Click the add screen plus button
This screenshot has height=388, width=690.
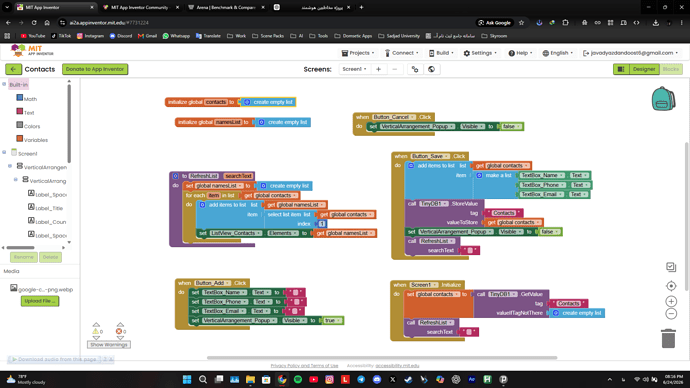pos(378,69)
